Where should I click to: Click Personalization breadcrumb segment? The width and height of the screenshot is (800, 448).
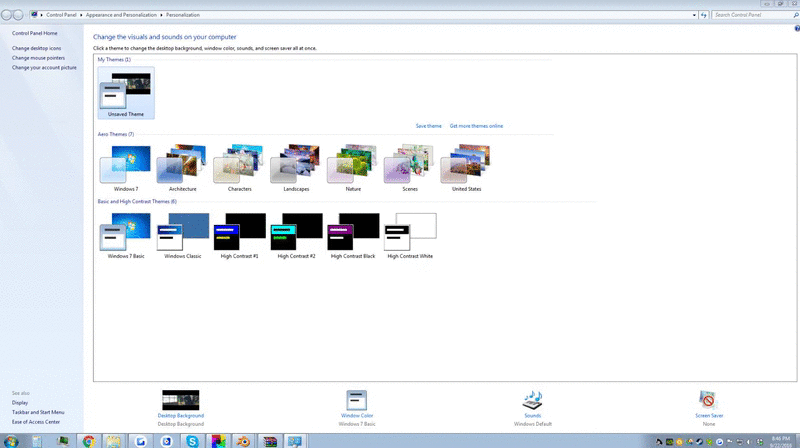(x=183, y=15)
